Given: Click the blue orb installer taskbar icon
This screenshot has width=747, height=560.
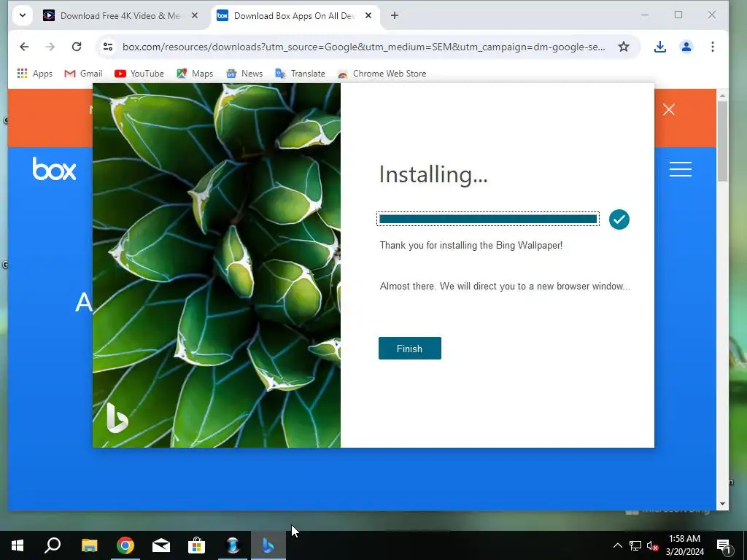Looking at the screenshot, I should [x=233, y=545].
